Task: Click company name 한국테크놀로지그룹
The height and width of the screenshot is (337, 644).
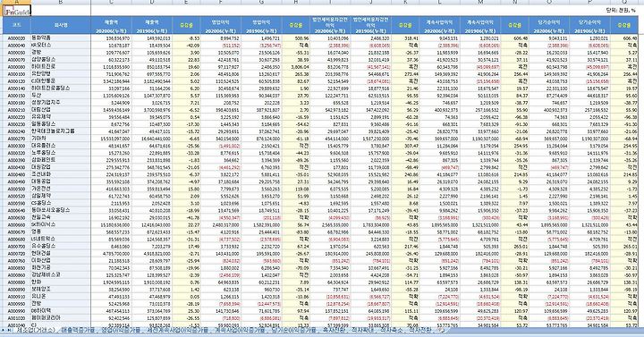Action: pos(53,131)
